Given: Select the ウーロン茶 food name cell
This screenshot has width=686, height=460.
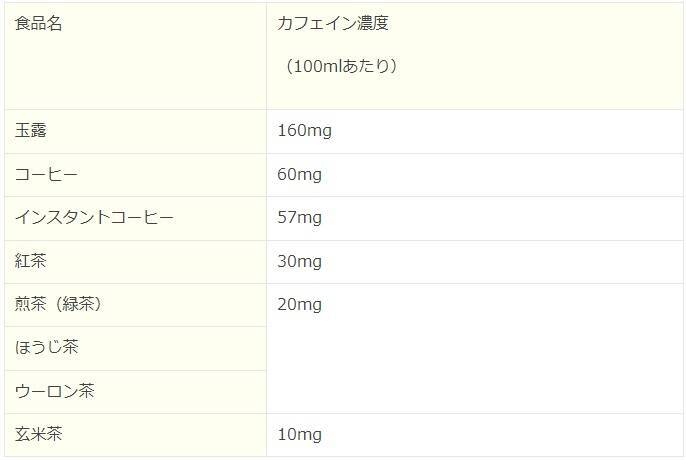Looking at the screenshot, I should [54, 391].
